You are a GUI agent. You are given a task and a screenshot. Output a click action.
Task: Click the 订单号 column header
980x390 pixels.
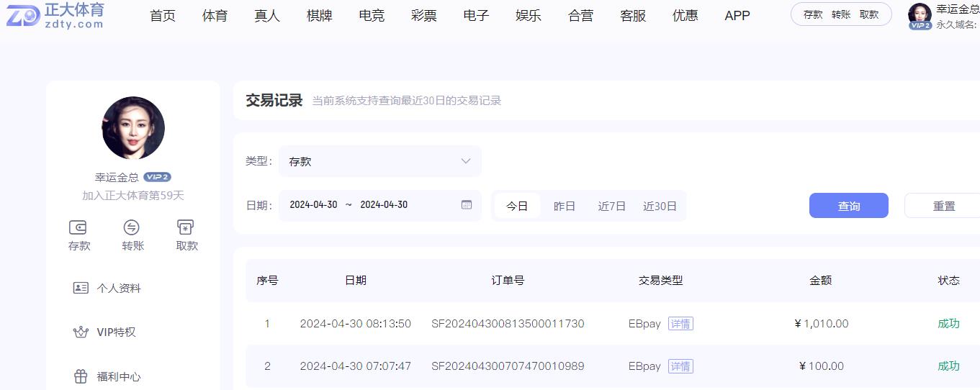pos(508,281)
